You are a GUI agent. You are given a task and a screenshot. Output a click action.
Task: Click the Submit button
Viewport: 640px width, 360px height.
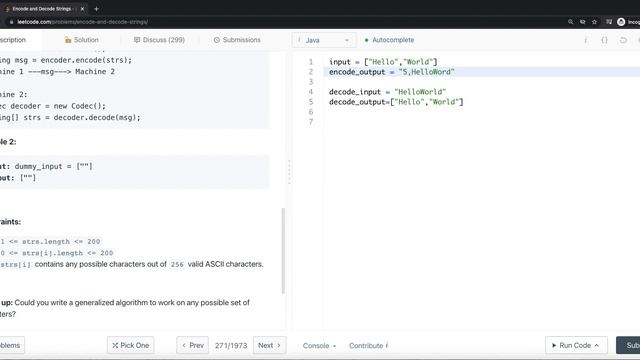coord(629,345)
